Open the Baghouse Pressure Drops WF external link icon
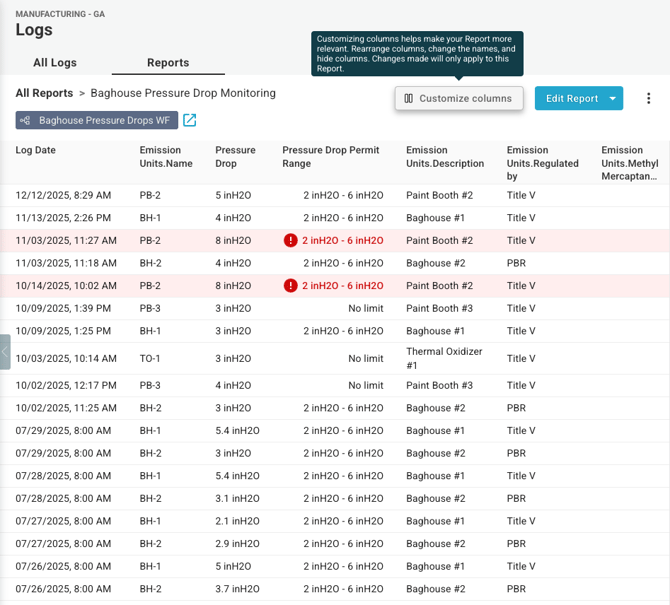 [x=189, y=121]
